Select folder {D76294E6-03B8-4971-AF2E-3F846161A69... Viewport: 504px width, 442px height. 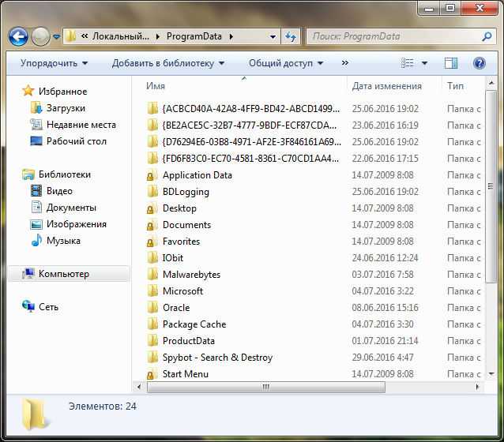coord(252,142)
